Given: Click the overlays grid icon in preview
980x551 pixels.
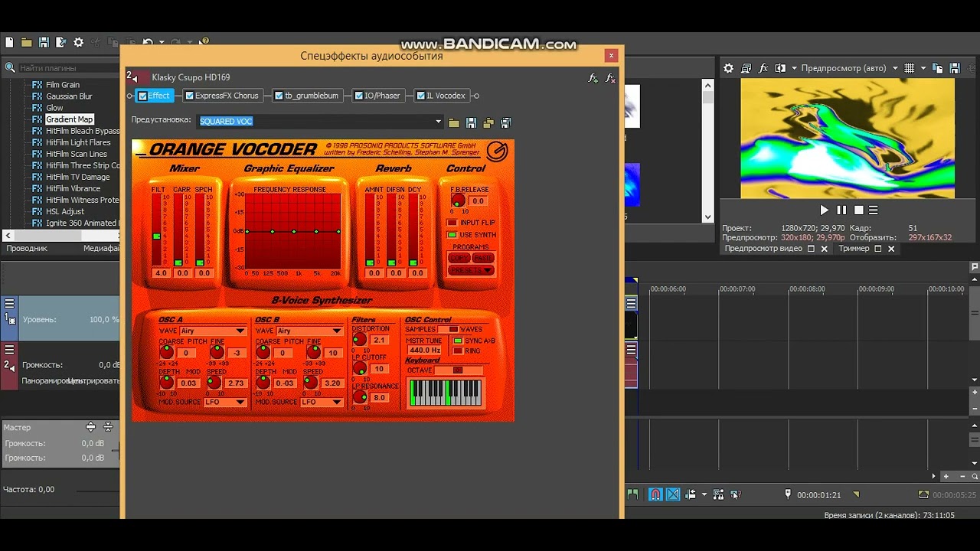Looking at the screenshot, I should (x=909, y=68).
